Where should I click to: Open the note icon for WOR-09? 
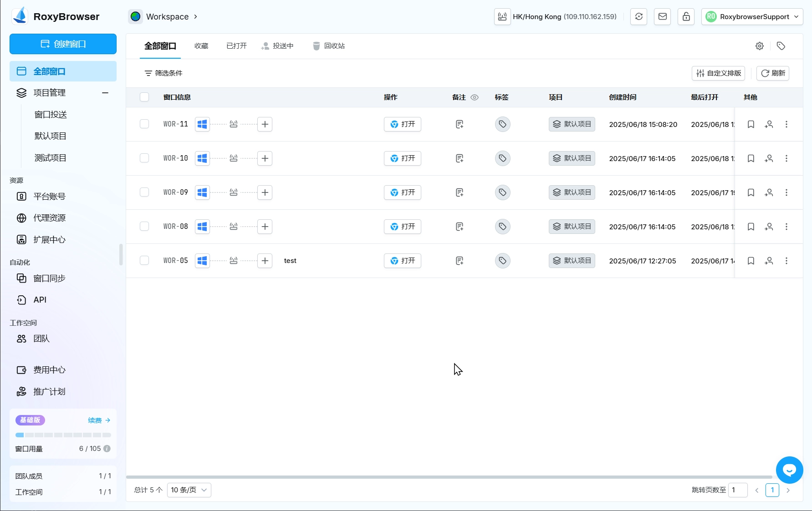[x=460, y=192]
